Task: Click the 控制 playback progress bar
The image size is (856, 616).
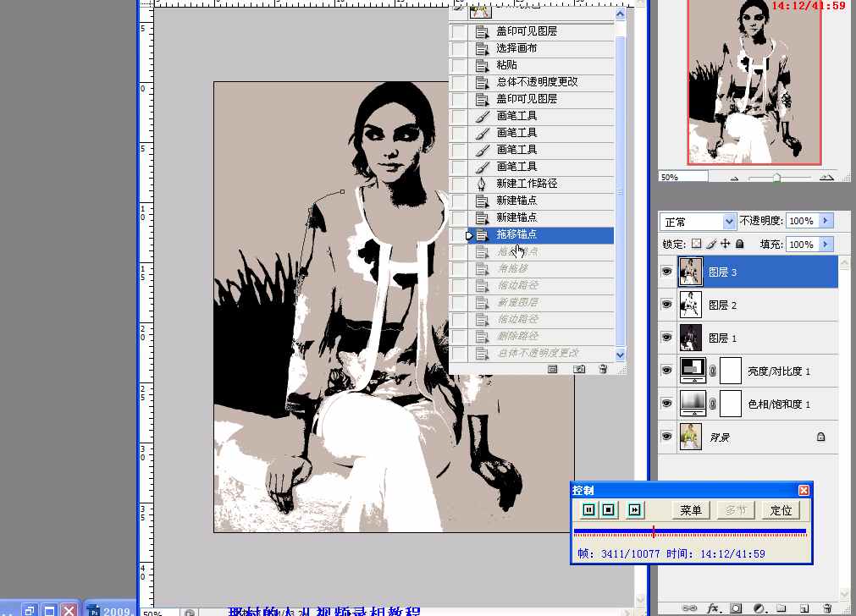Action: (690, 531)
